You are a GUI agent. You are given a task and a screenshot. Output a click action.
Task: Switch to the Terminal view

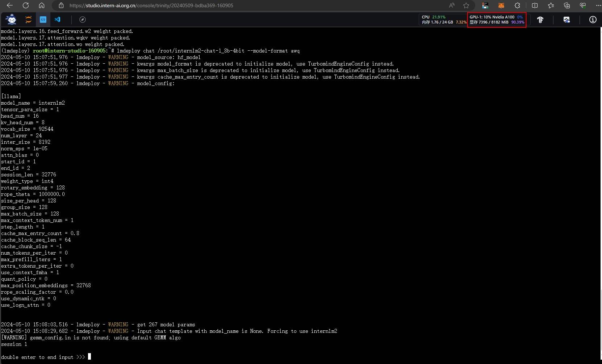[x=43, y=20]
